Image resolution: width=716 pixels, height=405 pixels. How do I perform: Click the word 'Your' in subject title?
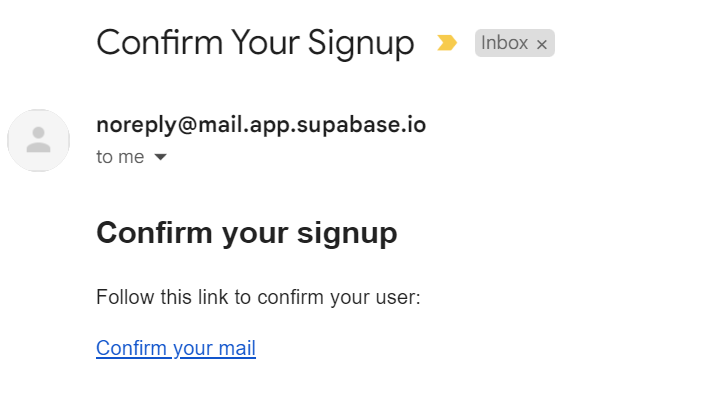coord(265,43)
